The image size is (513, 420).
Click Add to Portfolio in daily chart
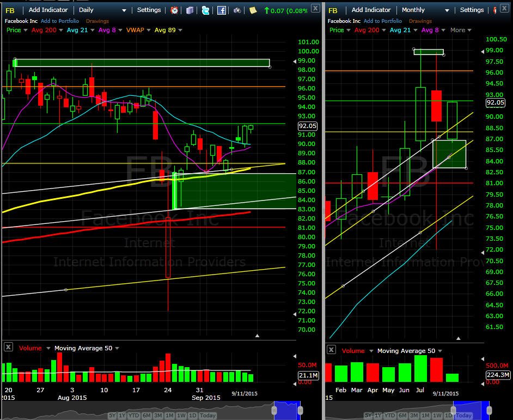coord(60,21)
